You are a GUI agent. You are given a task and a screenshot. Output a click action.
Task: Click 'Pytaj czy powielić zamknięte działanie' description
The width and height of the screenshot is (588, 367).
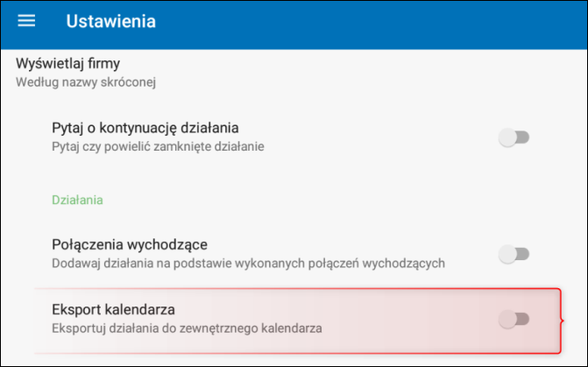tap(158, 146)
